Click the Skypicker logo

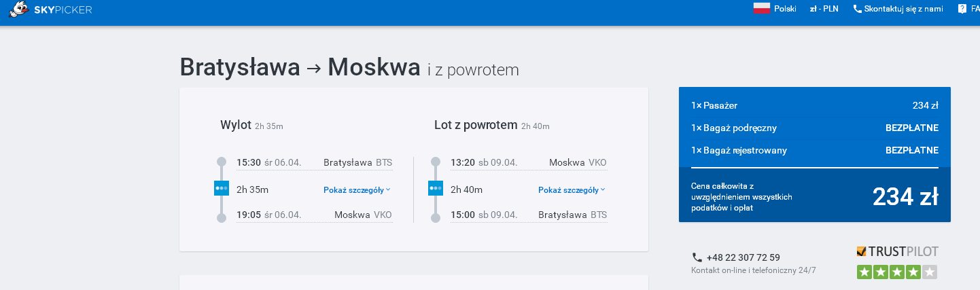click(50, 10)
